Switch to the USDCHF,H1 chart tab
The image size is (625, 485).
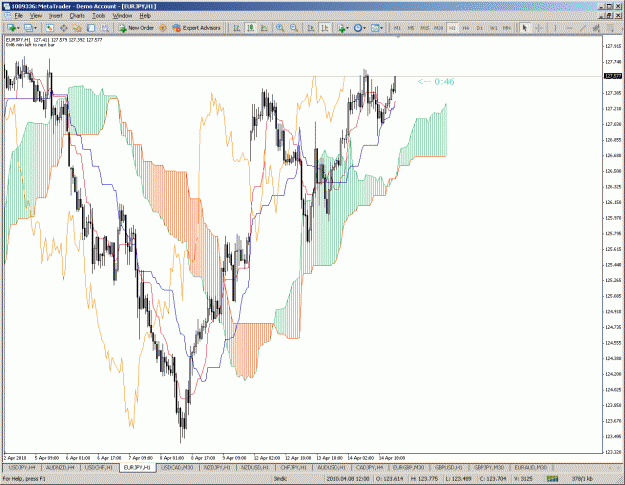click(98, 467)
